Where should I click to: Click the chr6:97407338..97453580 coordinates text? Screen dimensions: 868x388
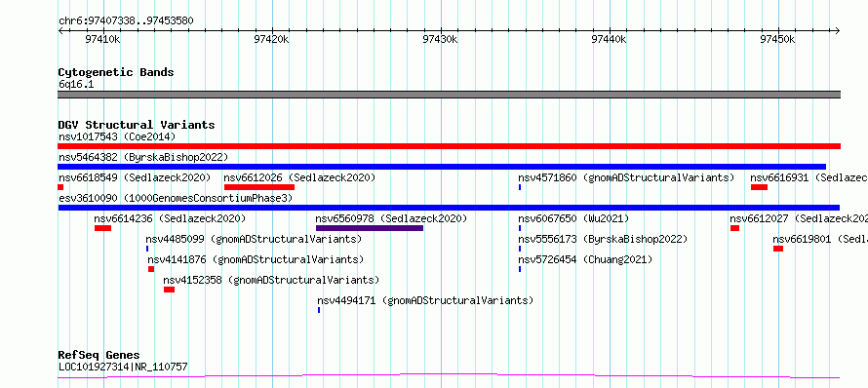pyautogui.click(x=126, y=21)
